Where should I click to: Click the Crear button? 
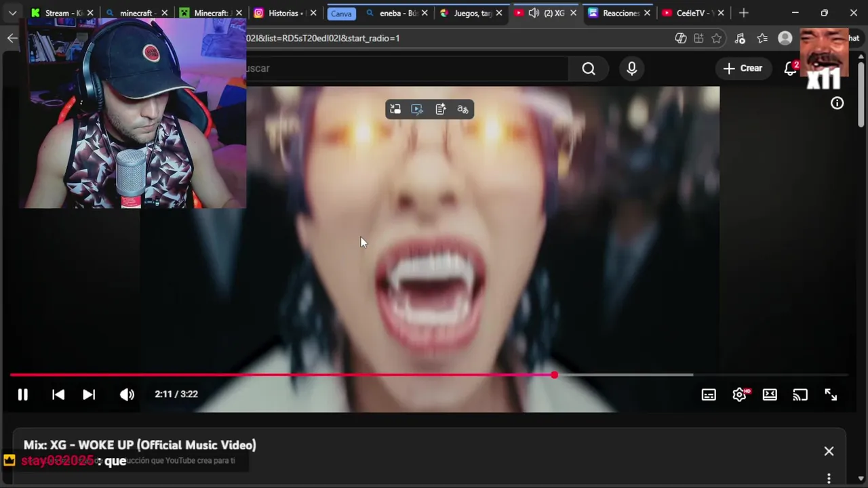point(743,68)
